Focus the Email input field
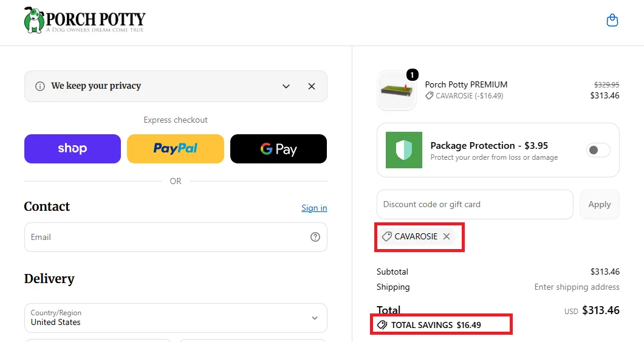 [176, 237]
